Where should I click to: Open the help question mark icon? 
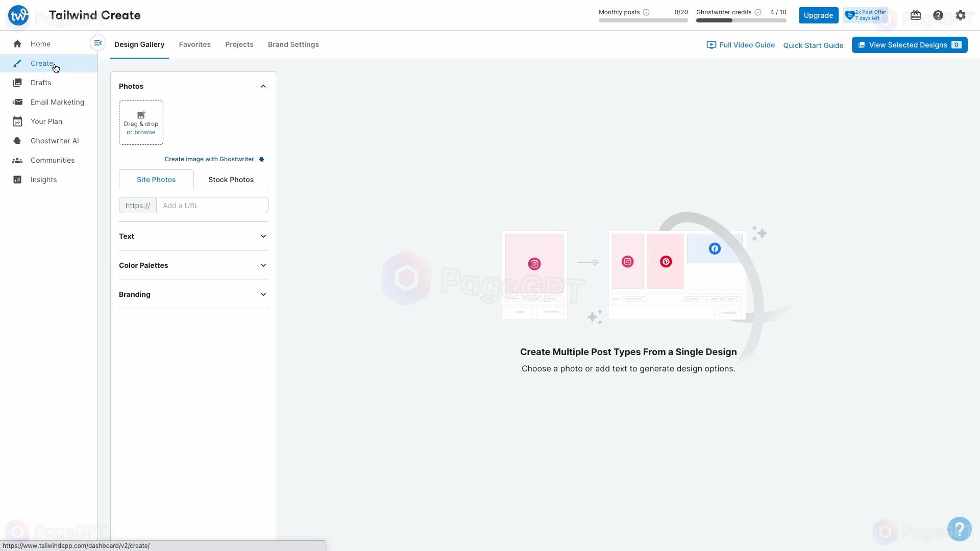click(938, 15)
